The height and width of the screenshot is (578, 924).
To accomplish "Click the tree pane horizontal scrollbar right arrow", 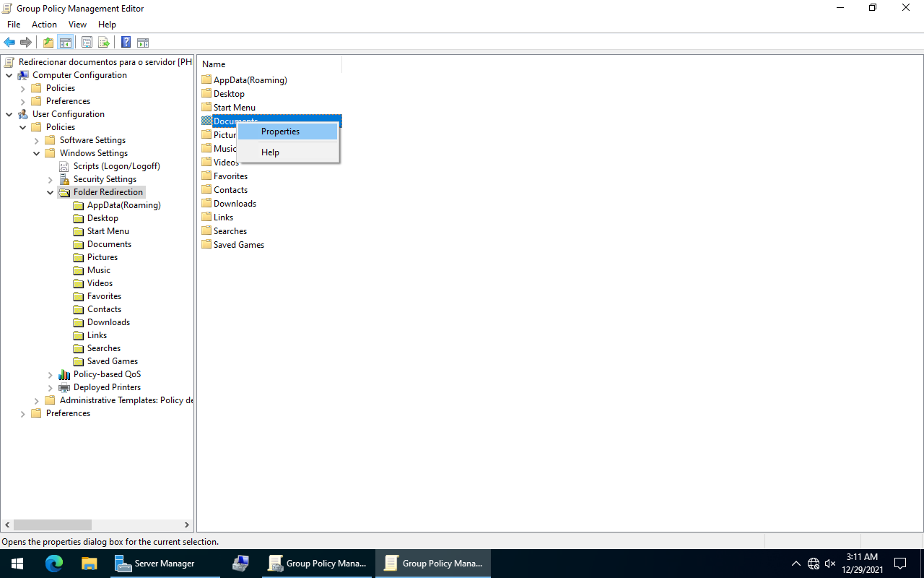I will click(x=187, y=525).
